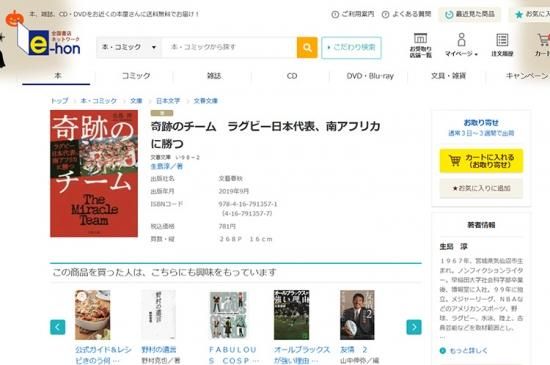
Task: Open the オールブラックス book cover thumbnail
Action: click(x=291, y=315)
